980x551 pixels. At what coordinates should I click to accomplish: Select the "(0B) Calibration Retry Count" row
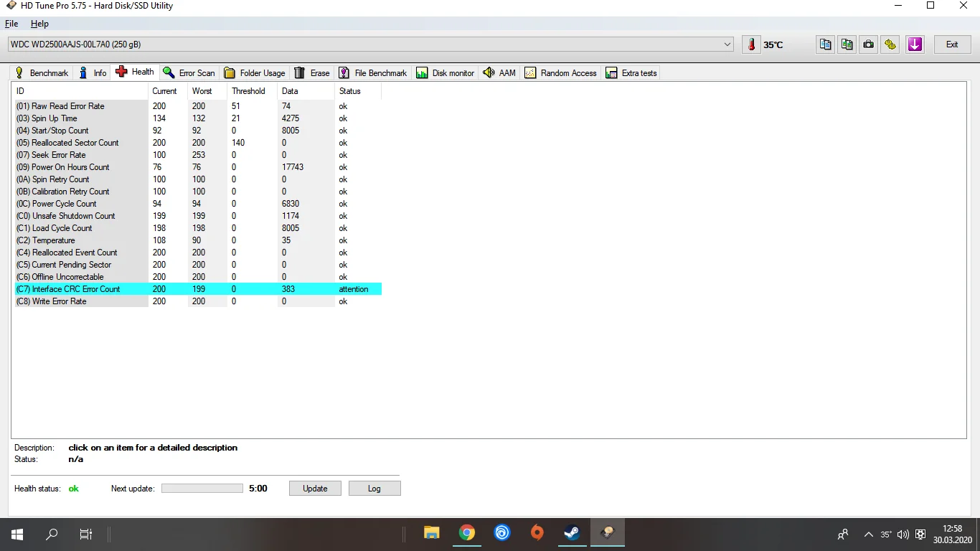tap(198, 192)
